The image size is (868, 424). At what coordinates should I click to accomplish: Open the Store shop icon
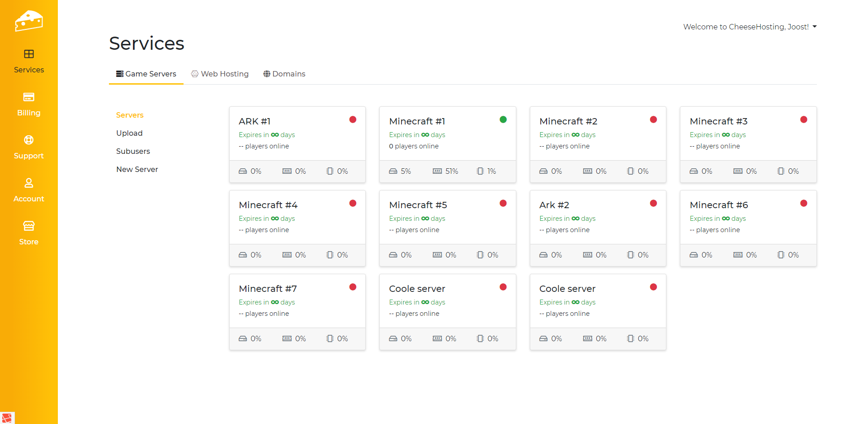click(x=28, y=226)
